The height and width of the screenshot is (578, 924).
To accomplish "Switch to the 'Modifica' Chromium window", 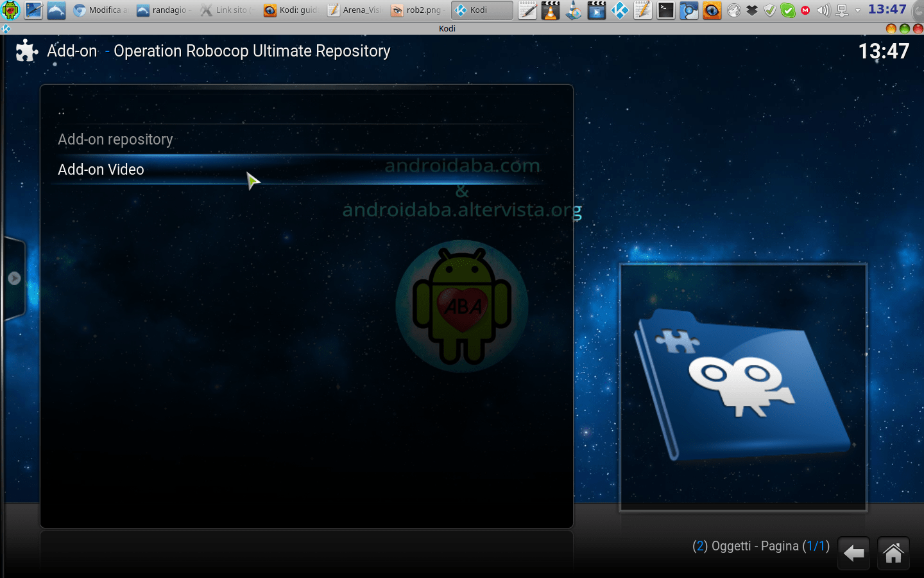I will click(x=101, y=10).
